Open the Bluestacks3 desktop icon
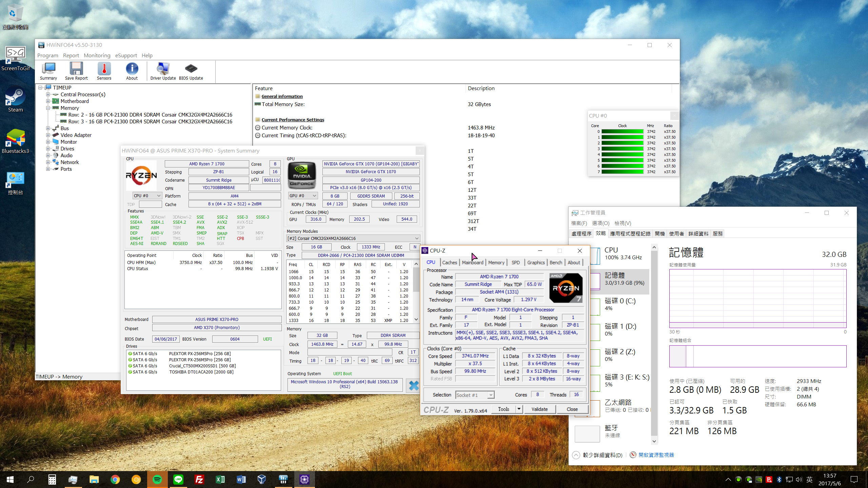The image size is (868, 488). point(15,141)
